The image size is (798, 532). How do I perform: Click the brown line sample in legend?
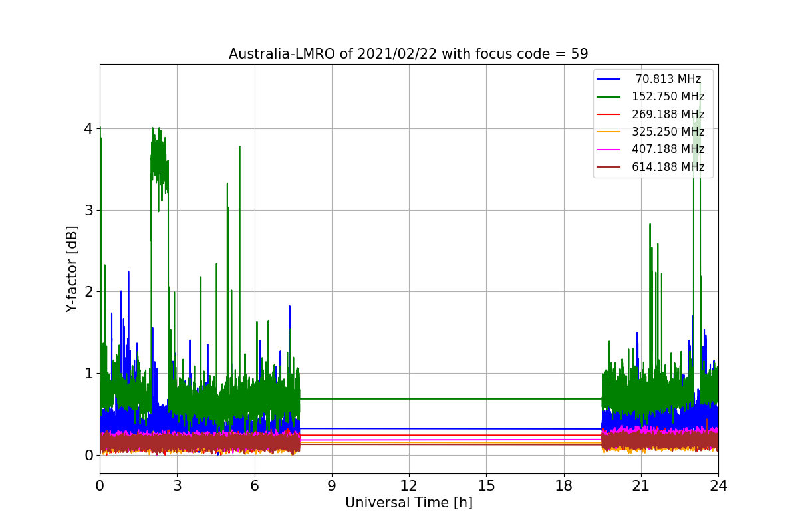608,167
